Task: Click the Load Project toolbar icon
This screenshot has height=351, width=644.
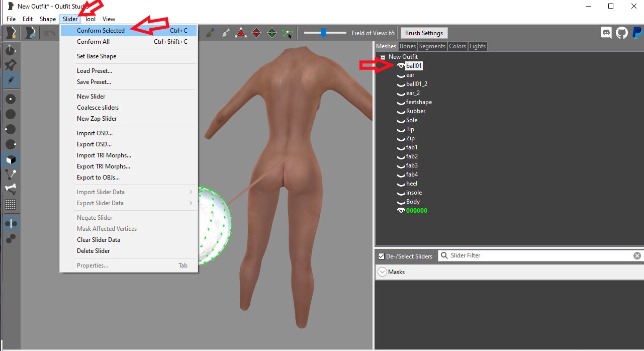Action: tap(31, 33)
